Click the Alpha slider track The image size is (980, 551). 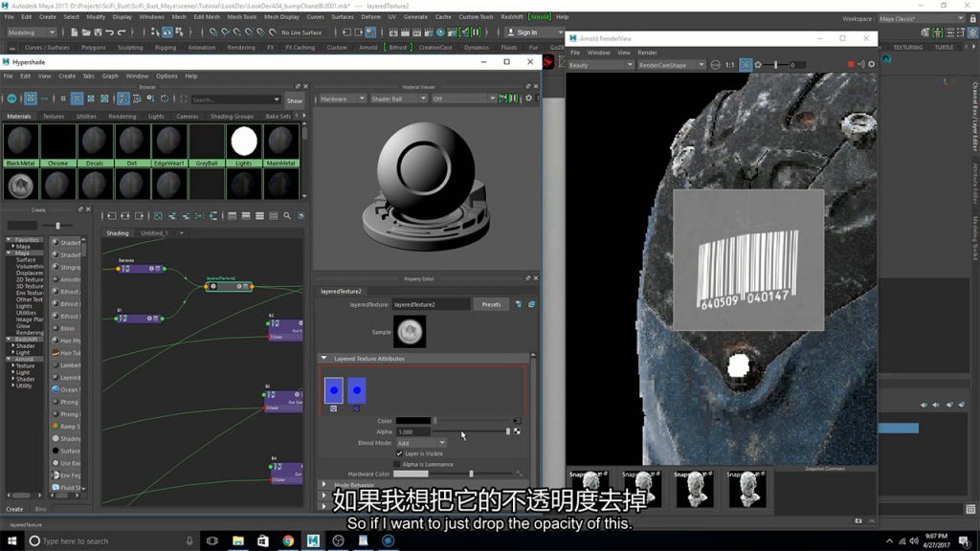click(471, 431)
